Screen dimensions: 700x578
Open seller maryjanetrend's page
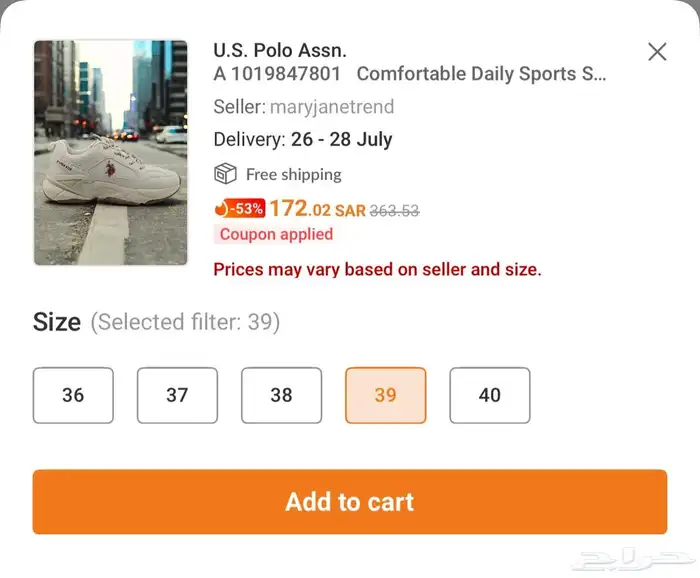(x=332, y=107)
